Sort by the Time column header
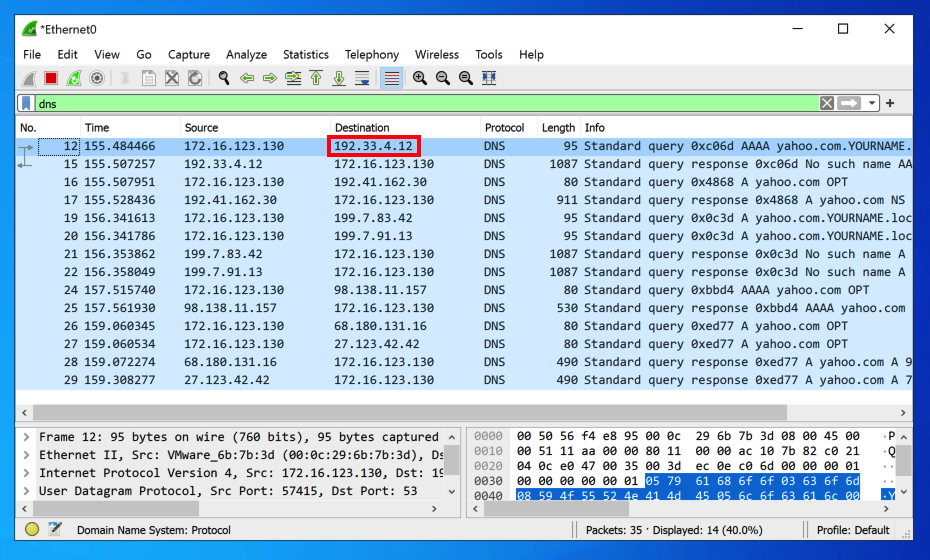Viewport: 930px width, 560px height. 130,128
